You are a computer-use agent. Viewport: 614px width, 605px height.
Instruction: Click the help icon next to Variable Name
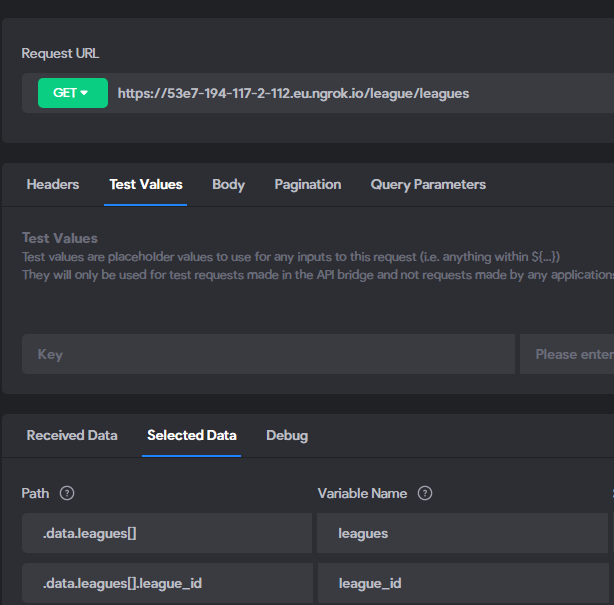[425, 493]
